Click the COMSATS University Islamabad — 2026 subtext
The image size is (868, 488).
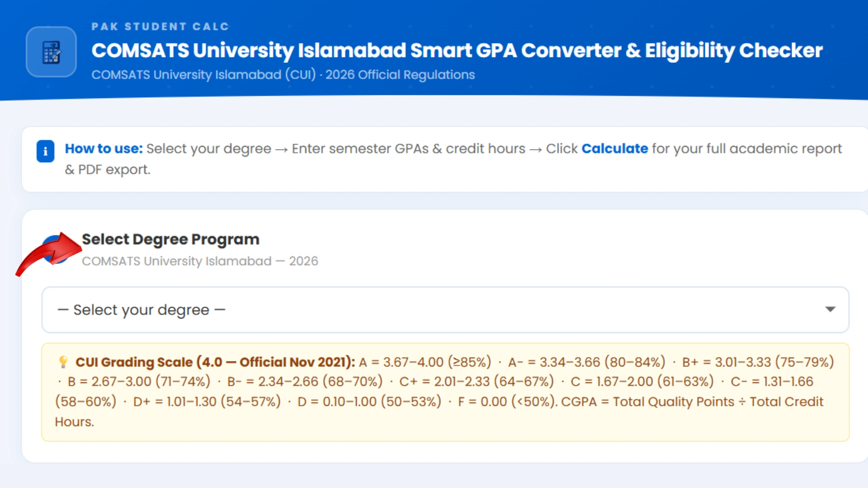point(200,261)
